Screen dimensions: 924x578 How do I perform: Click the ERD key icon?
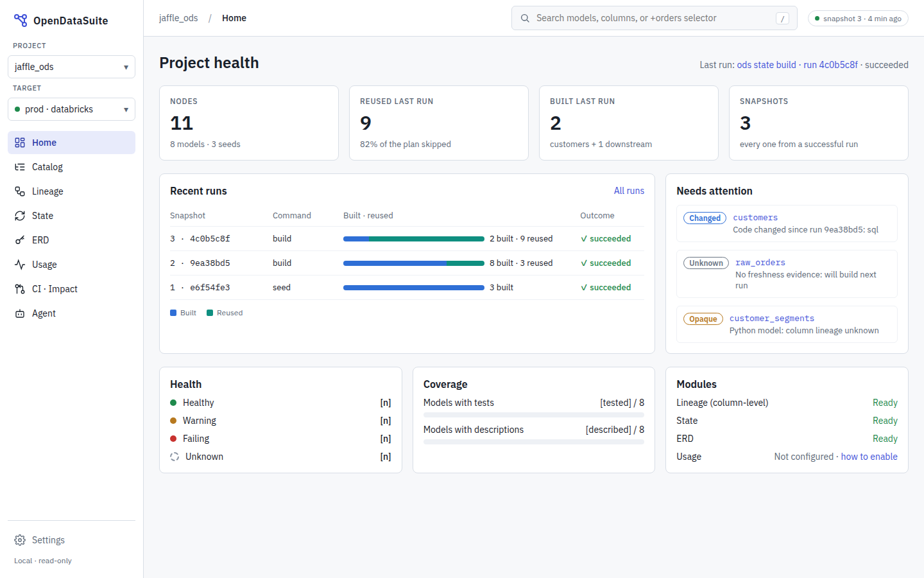click(20, 240)
